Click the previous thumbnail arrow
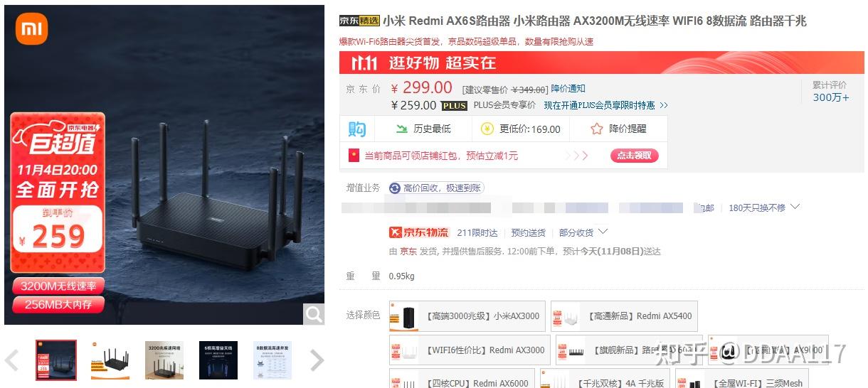Viewport: 868px width, 388px height. tap(11, 361)
